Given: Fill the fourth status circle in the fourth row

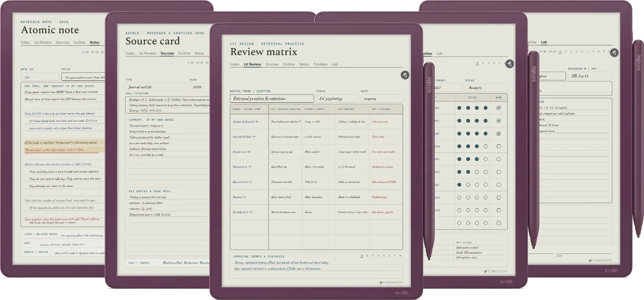Looking at the screenshot, I should pyautogui.click(x=486, y=146).
